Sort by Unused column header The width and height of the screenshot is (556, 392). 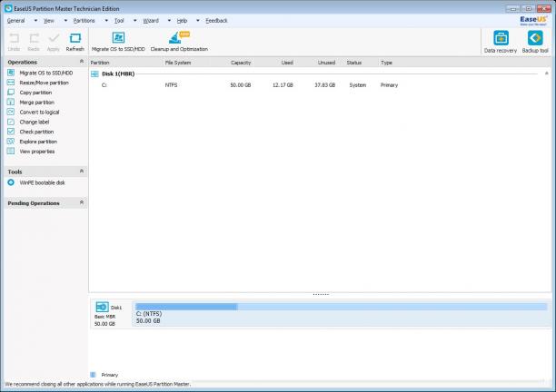[x=326, y=63]
